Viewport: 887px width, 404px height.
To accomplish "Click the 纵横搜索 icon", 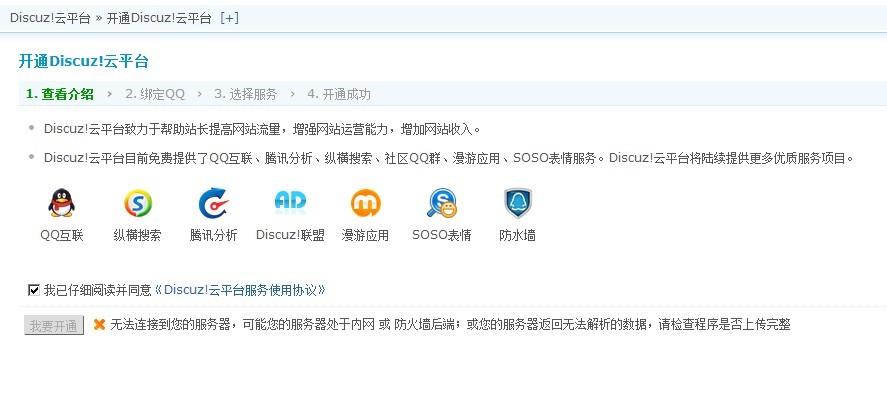I will 138,203.
